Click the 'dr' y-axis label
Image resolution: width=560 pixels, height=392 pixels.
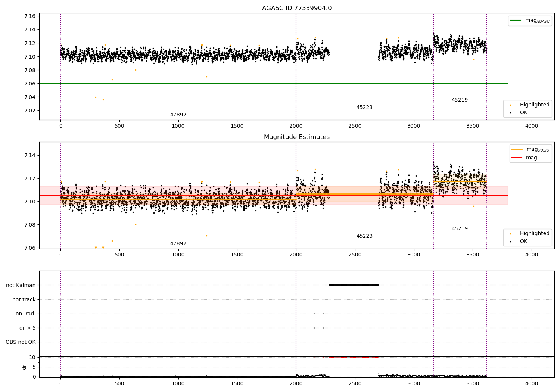point(24,367)
